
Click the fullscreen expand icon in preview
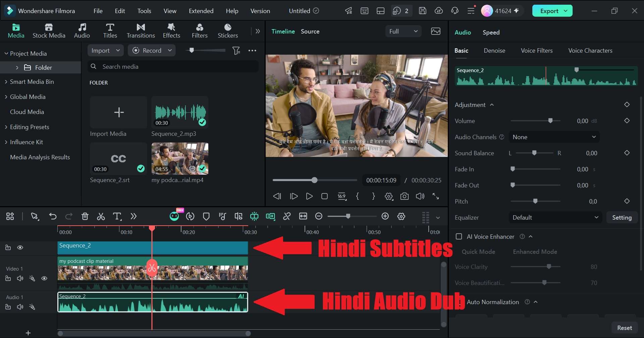436,196
